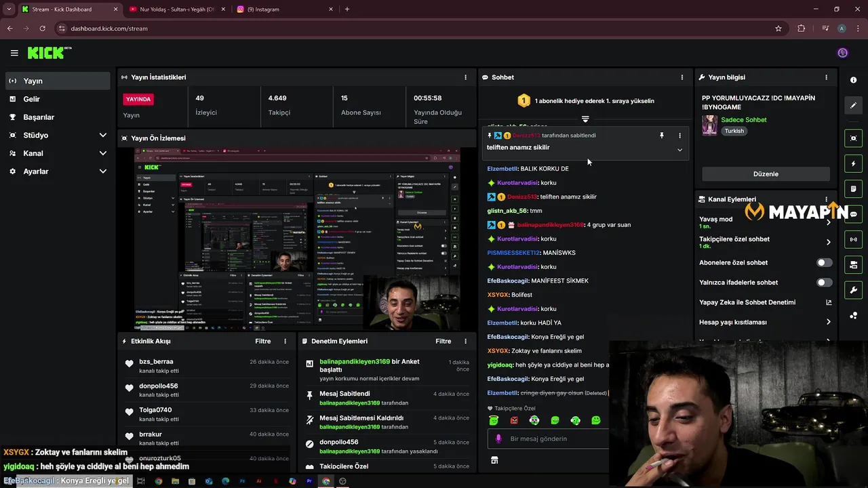Expand the Kanal sidebar section
Viewport: 868px width, 488px height.
[x=103, y=154]
